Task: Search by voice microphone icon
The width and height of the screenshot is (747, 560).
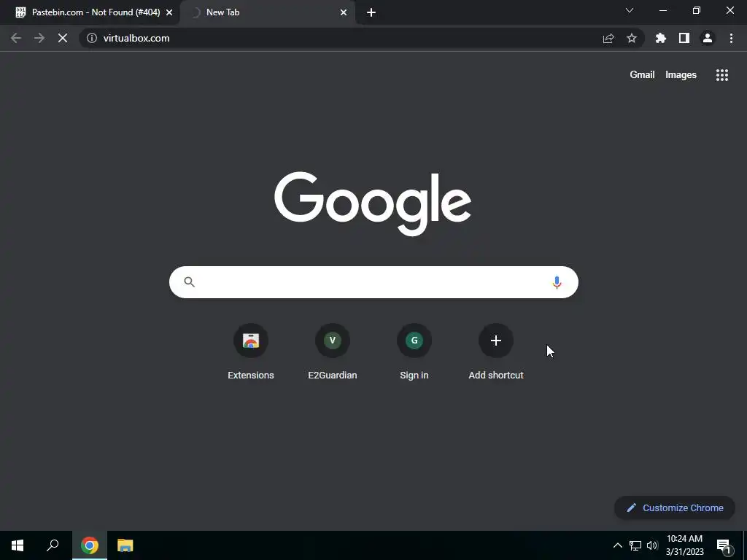Action: pyautogui.click(x=557, y=282)
